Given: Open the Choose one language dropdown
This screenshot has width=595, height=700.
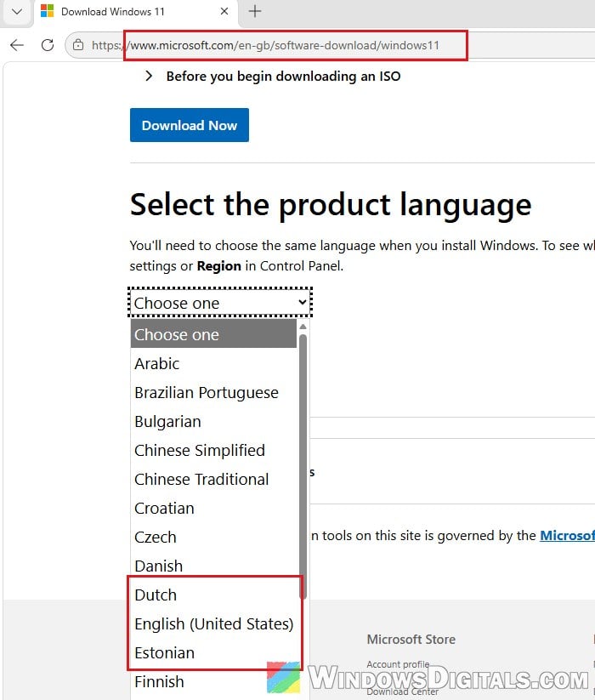Looking at the screenshot, I should click(220, 303).
